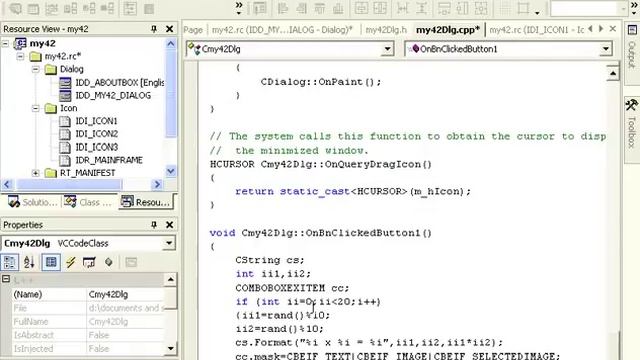Close the active my42Dlg.cpp document
This screenshot has width=640, height=360.
(x=613, y=29)
